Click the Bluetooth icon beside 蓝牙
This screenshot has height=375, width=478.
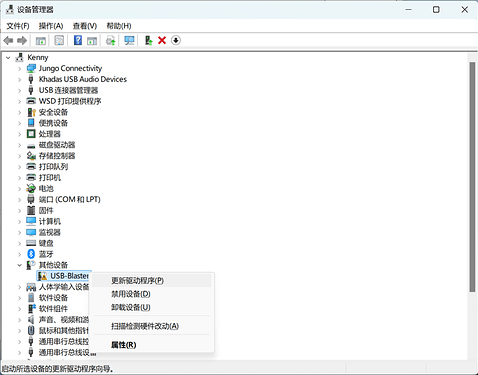[31, 254]
